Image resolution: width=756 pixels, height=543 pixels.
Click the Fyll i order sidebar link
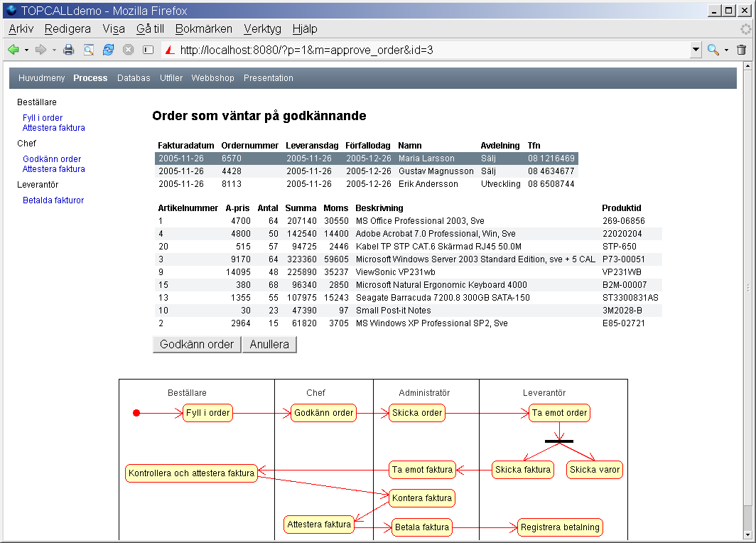point(43,118)
